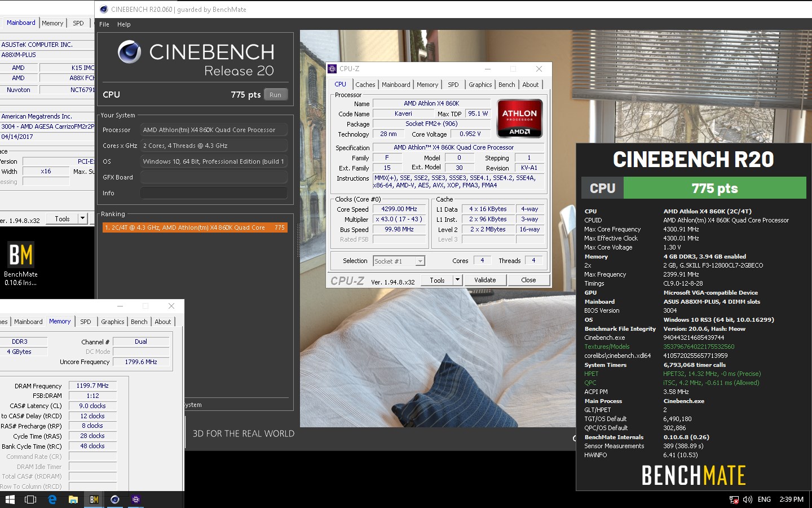Click the Core Voltage 0.952 V value
The height and width of the screenshot is (508, 812).
click(x=470, y=134)
